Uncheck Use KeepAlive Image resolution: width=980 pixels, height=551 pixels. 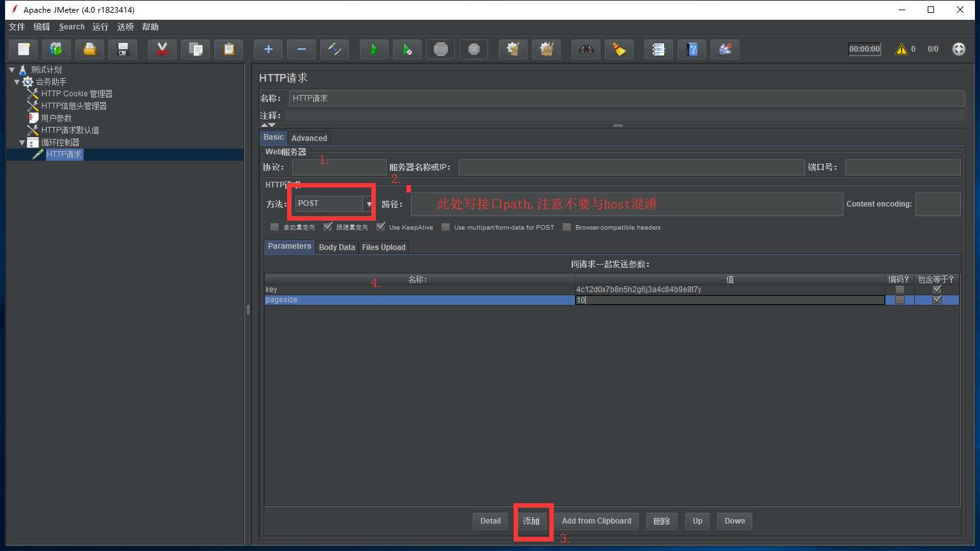click(381, 227)
